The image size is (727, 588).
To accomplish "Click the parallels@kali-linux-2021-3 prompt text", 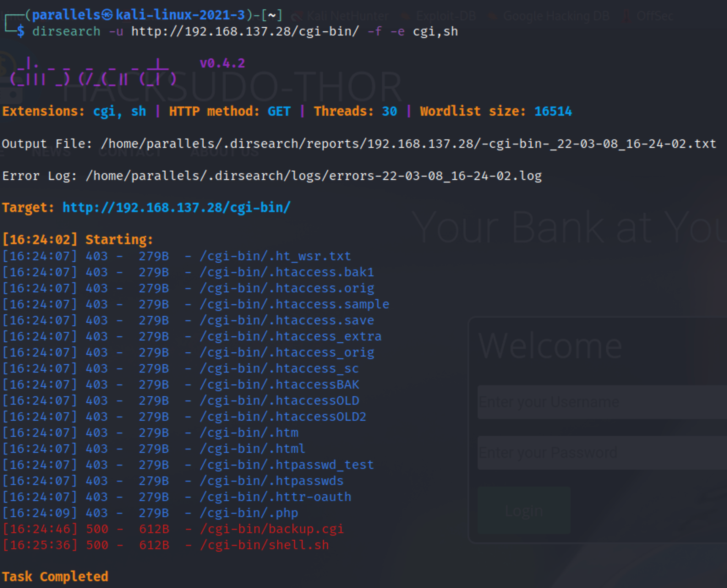I will coord(138,15).
